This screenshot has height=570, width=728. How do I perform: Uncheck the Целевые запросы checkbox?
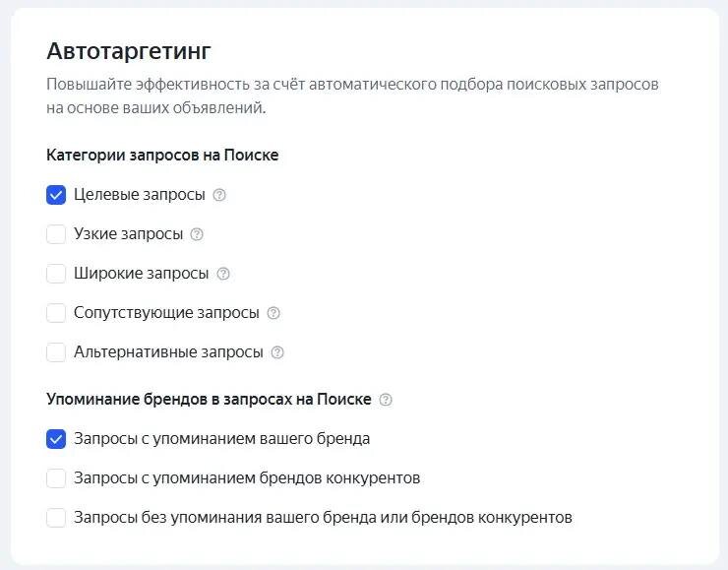pos(56,195)
